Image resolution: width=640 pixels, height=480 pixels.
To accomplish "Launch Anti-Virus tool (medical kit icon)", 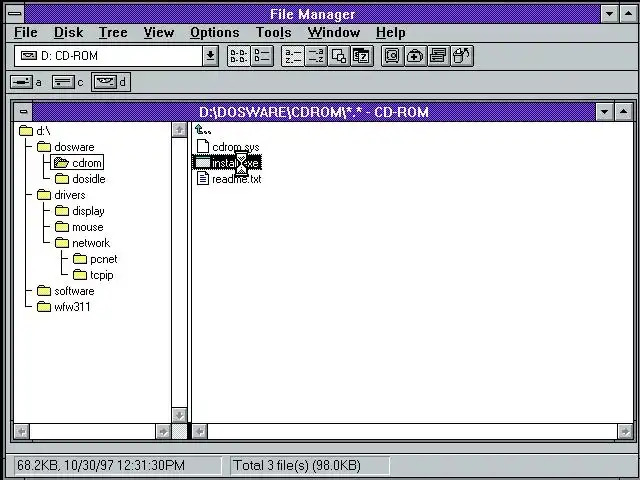I will click(415, 56).
